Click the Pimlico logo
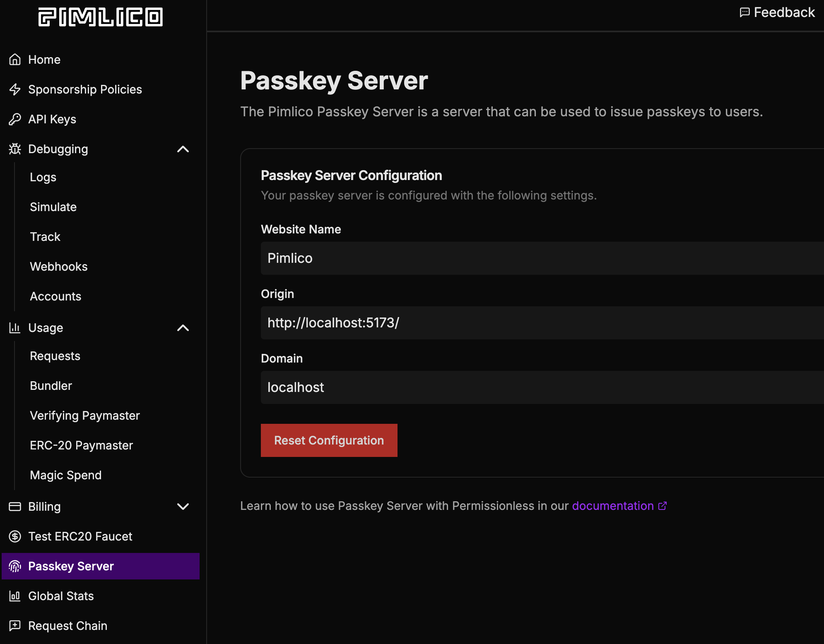Viewport: 824px width, 644px height. pyautogui.click(x=101, y=17)
